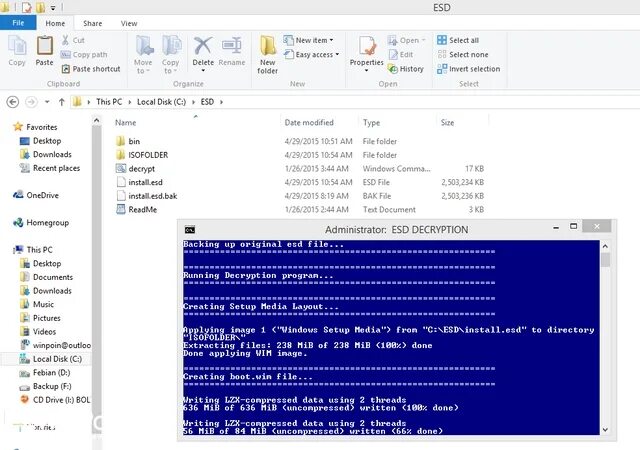This screenshot has height=450, width=640.
Task: Click Select none
Action: click(462, 54)
